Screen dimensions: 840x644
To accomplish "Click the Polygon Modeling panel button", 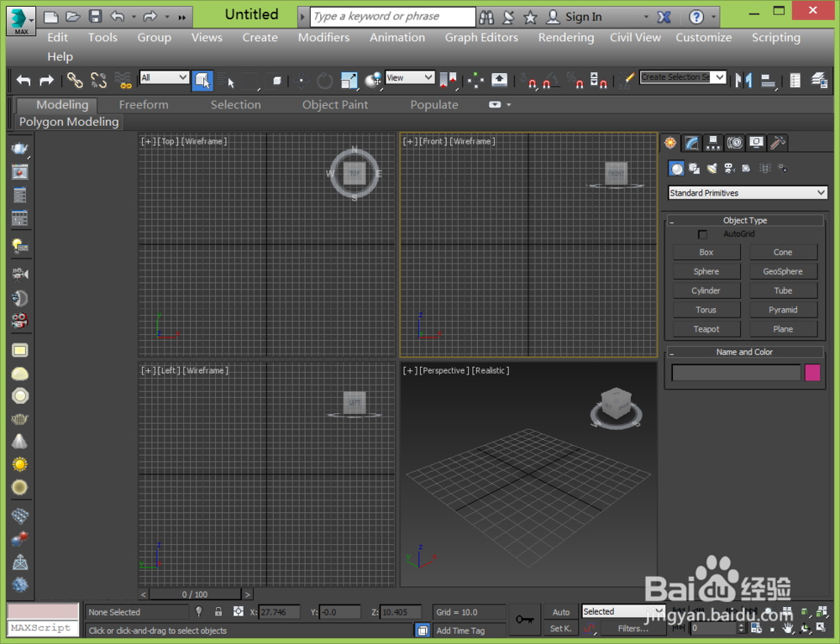I will pos(69,122).
